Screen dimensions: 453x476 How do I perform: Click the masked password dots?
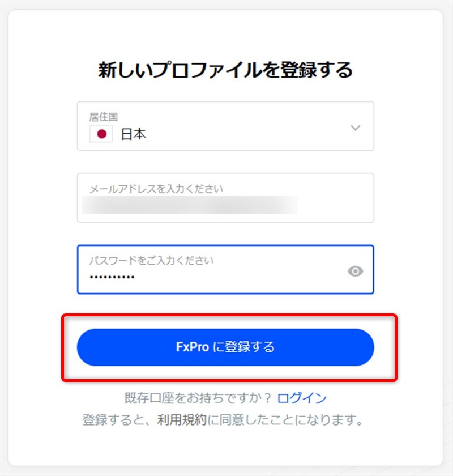coord(112,277)
